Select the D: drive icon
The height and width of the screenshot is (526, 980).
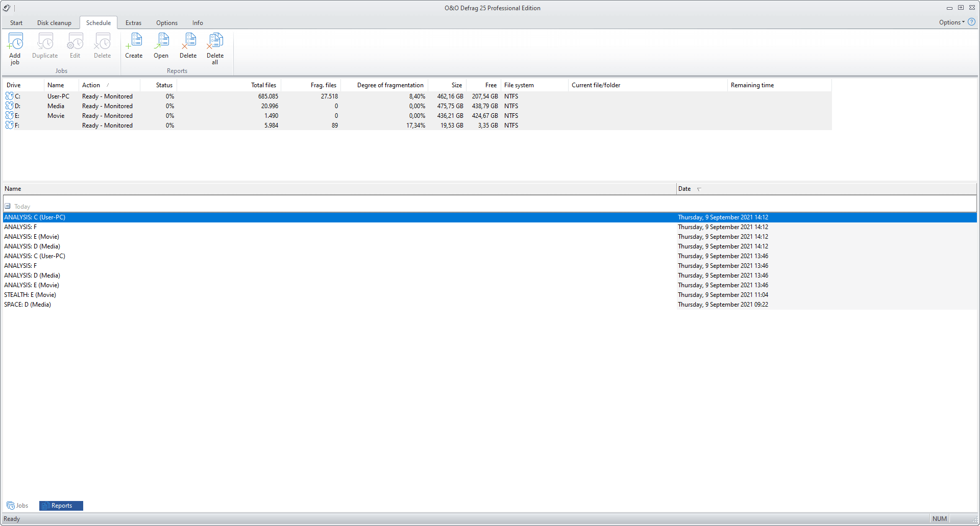coord(10,106)
